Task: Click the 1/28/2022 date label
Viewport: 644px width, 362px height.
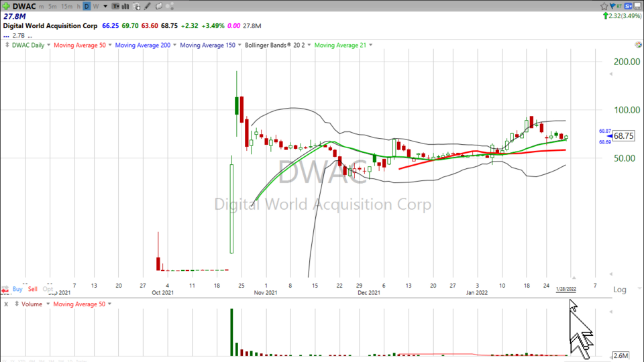Action: point(566,289)
